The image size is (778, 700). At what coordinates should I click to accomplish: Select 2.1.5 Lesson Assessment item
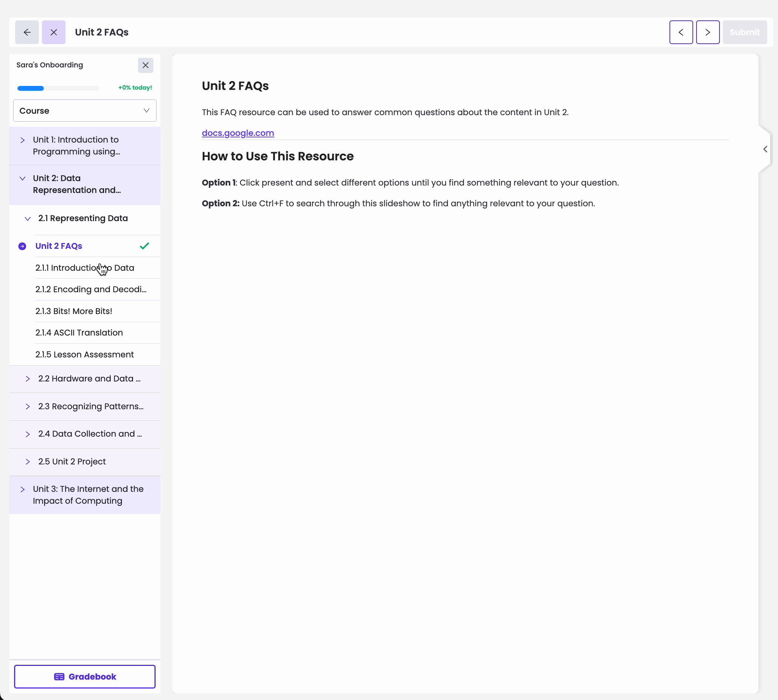click(x=84, y=355)
